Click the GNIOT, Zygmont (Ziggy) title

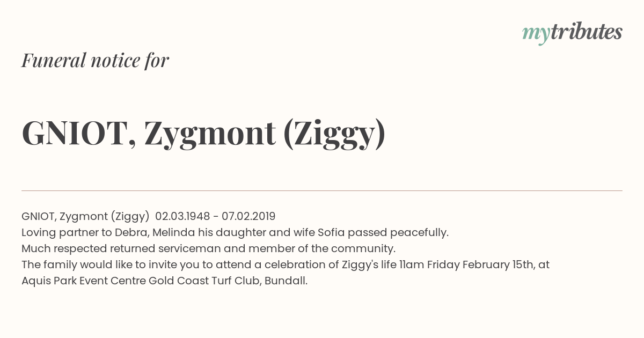(203, 133)
